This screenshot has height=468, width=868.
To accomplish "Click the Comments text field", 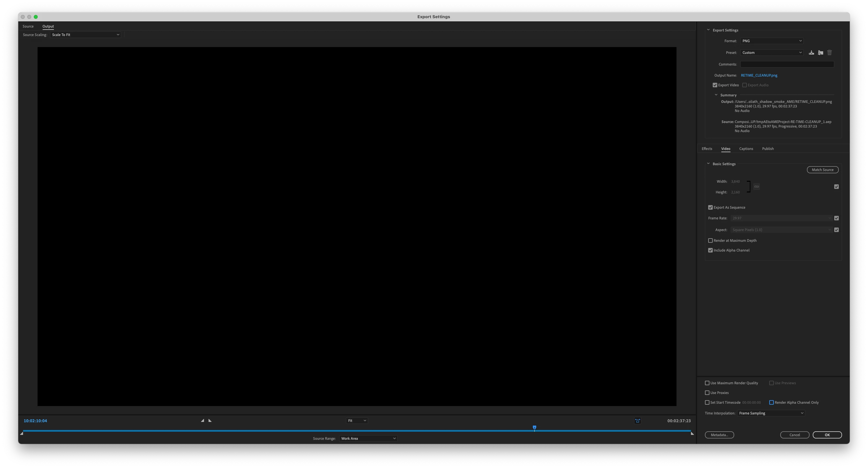I will pyautogui.click(x=787, y=64).
